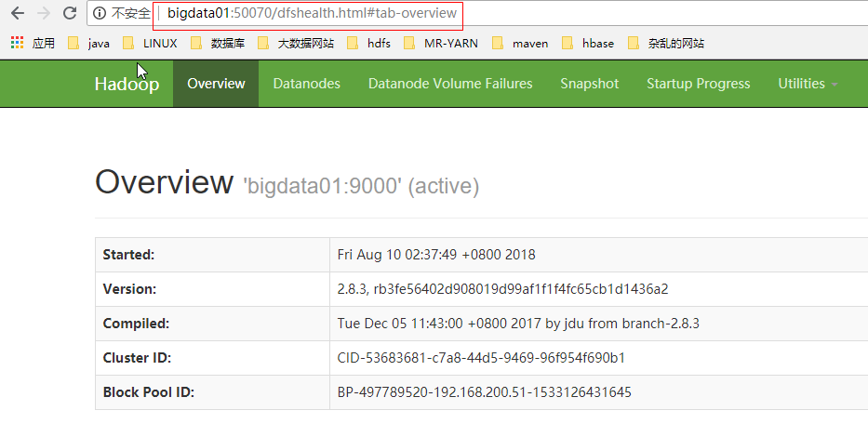This screenshot has width=868, height=437.
Task: Click the 不安全 security label
Action: tap(131, 13)
